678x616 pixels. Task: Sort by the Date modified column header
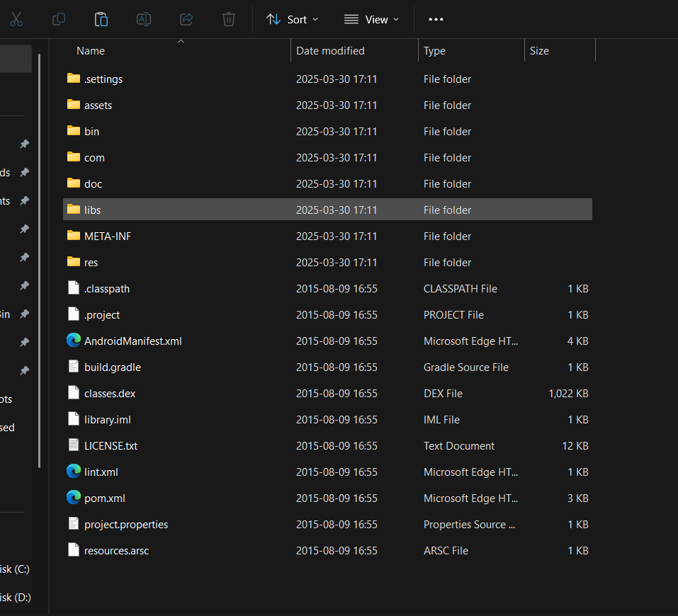(x=330, y=51)
